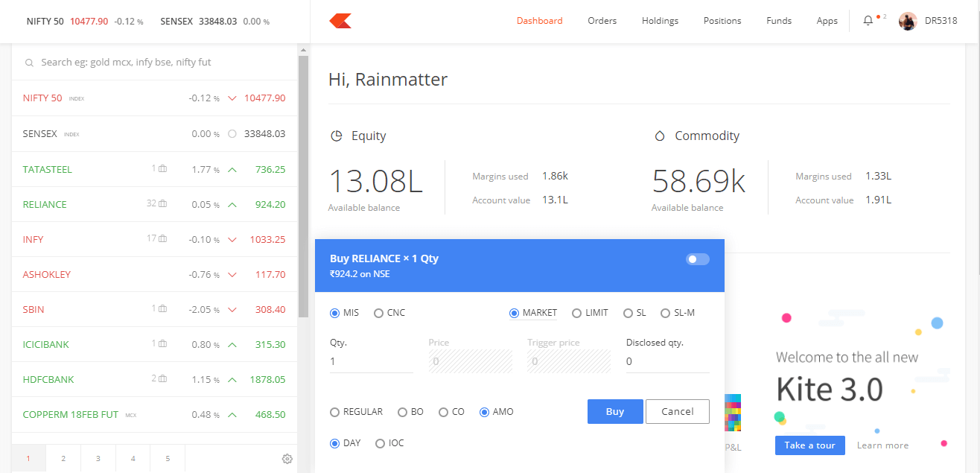Select the HDFCBANK watchlist row
Image resolution: width=980 pixels, height=473 pixels.
pyautogui.click(x=154, y=379)
